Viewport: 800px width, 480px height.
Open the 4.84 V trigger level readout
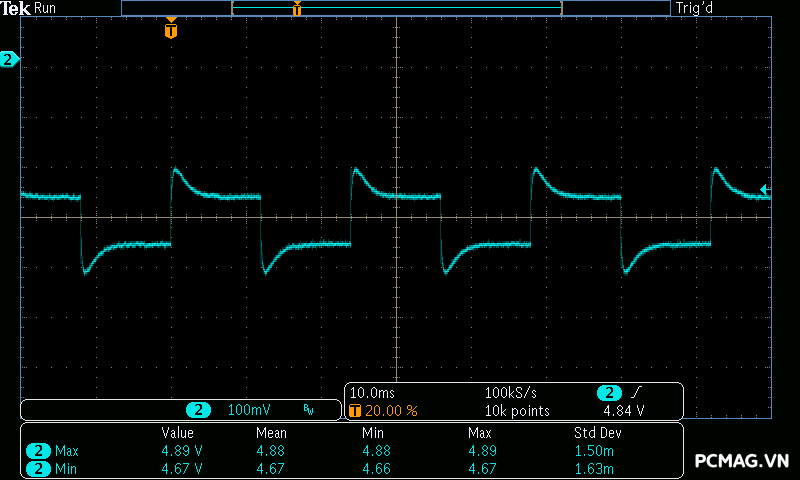tap(624, 410)
